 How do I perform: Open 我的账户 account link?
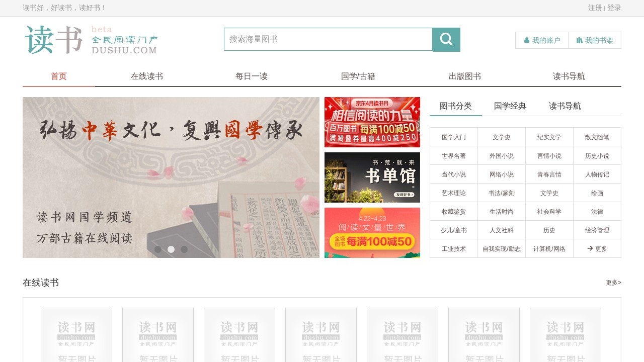[542, 40]
